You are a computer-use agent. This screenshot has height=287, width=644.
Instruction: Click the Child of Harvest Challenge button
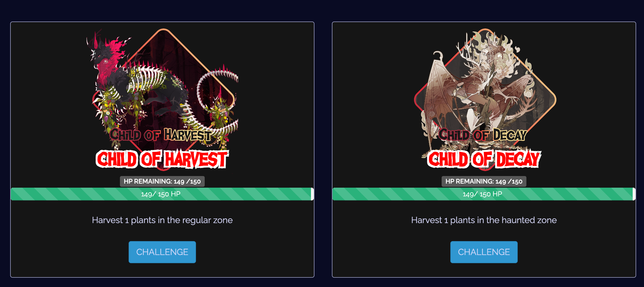[x=162, y=252]
